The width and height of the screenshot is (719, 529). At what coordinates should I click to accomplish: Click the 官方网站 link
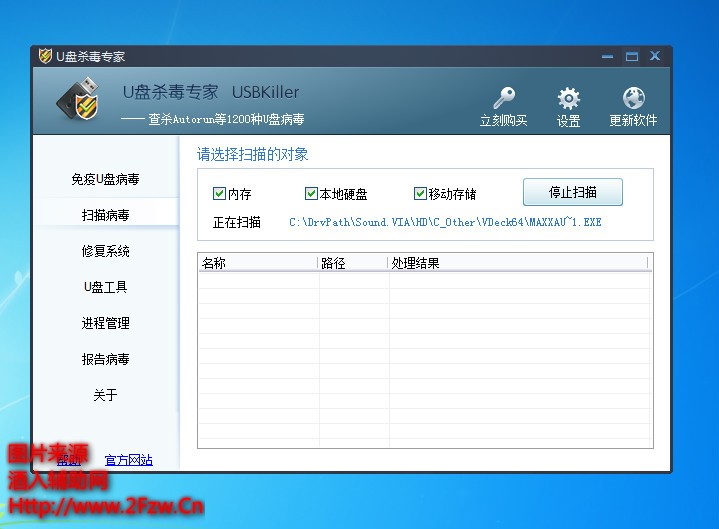point(129,460)
